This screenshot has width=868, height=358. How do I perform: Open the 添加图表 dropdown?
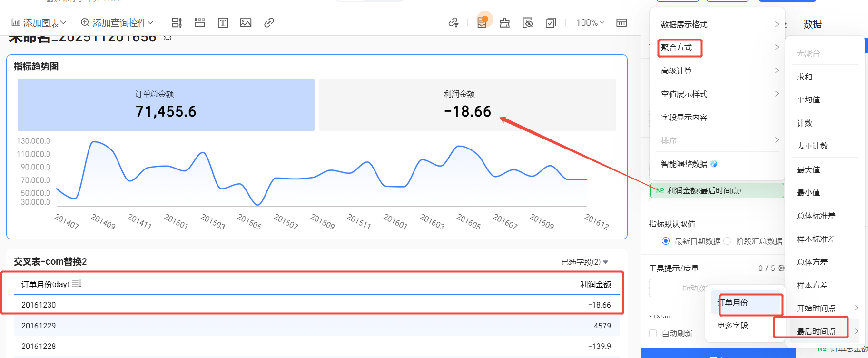tap(39, 23)
